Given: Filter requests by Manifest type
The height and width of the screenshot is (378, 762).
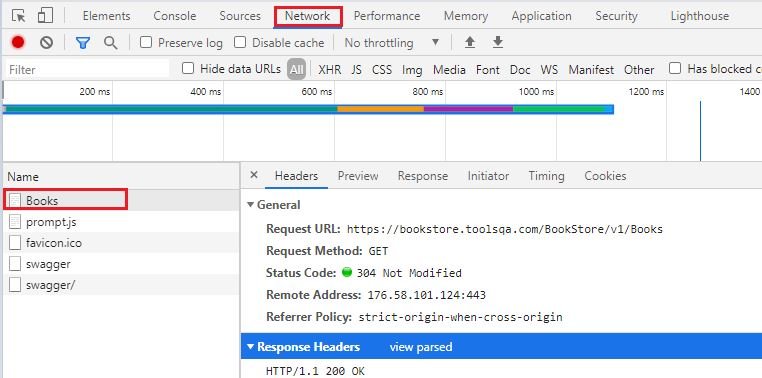Looking at the screenshot, I should coord(591,70).
